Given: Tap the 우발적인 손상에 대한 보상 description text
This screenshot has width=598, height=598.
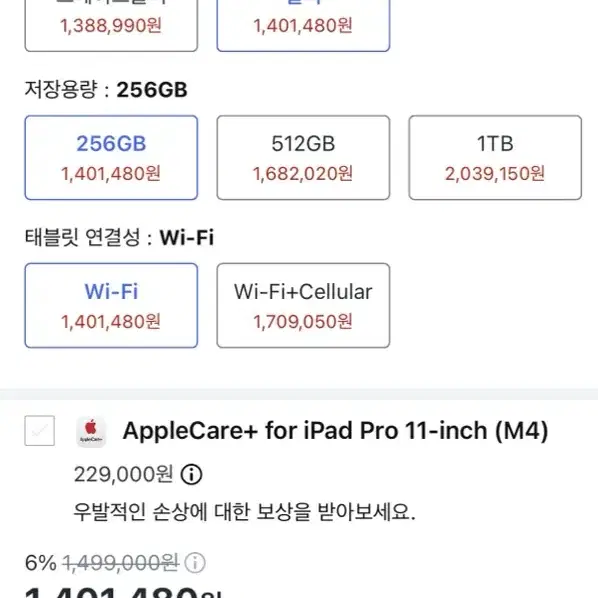Looking at the screenshot, I should coord(244,512).
